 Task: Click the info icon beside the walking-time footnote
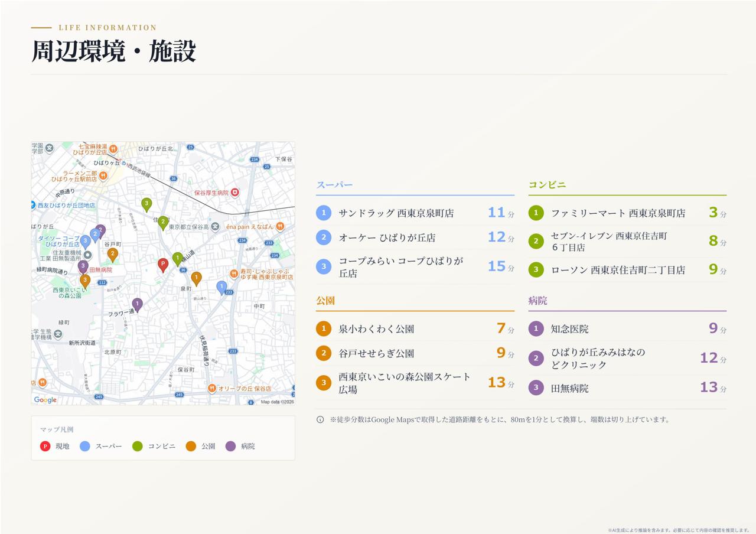click(320, 419)
